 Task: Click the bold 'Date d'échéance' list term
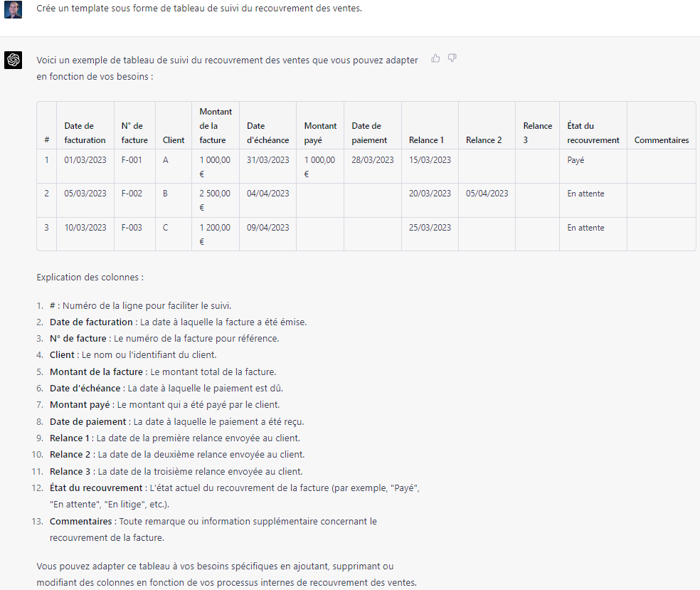tap(85, 389)
